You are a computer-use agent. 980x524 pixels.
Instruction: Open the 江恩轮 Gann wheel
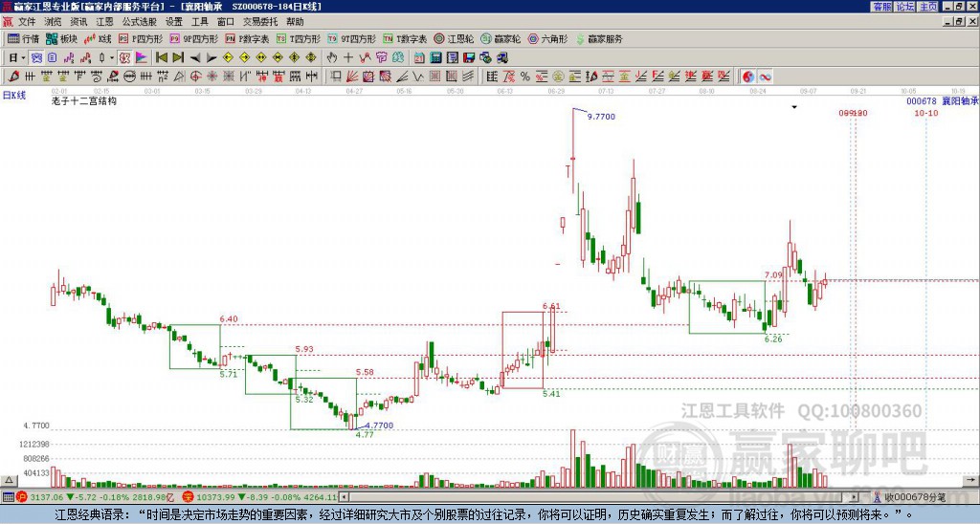454,38
